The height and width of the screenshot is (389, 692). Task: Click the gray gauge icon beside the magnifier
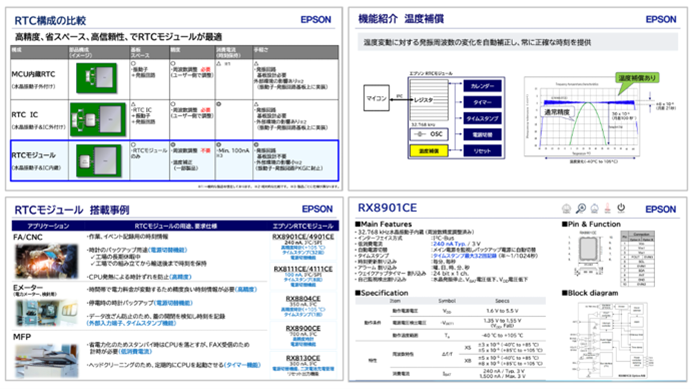[x=566, y=208]
